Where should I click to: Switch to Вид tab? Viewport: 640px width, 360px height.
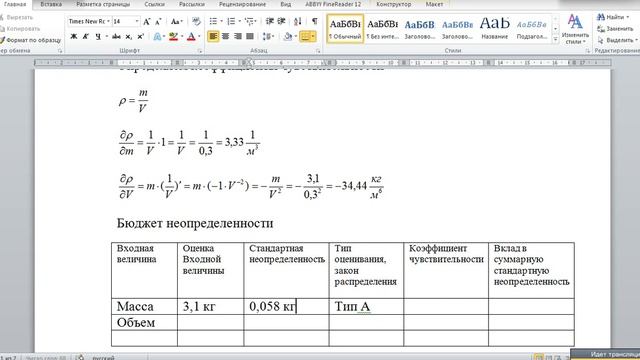coord(286,4)
